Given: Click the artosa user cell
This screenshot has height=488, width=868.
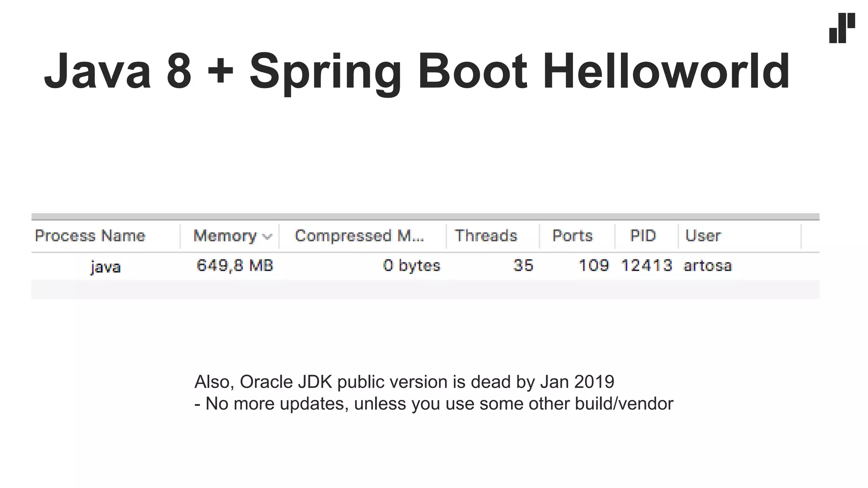Looking at the screenshot, I should click(707, 266).
